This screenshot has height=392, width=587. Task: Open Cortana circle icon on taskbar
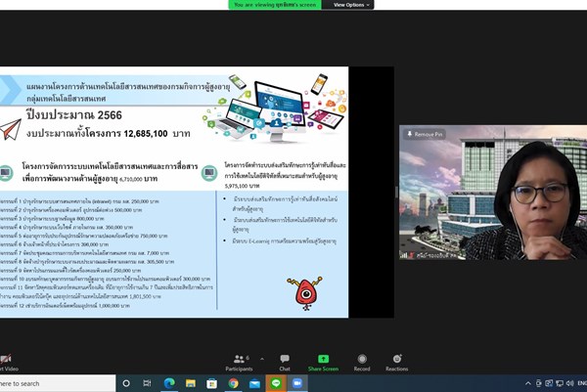126,383
